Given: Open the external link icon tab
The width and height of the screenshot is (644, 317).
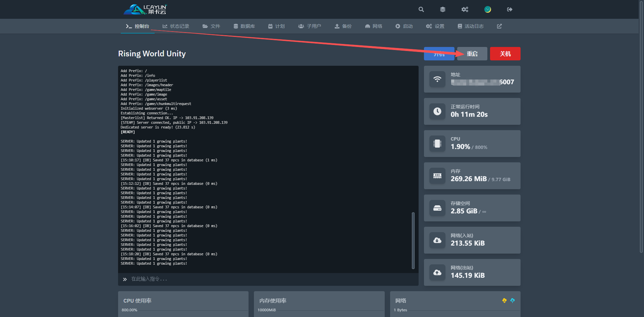Looking at the screenshot, I should (499, 26).
